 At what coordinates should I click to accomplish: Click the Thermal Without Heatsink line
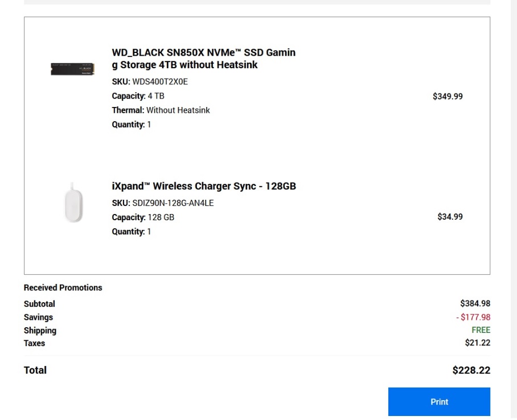(161, 110)
